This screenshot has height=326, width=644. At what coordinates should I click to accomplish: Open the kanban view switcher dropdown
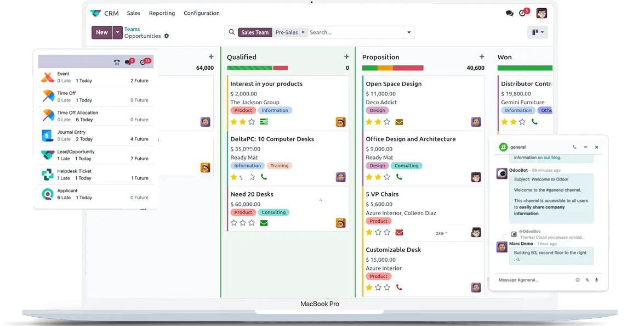click(x=537, y=32)
